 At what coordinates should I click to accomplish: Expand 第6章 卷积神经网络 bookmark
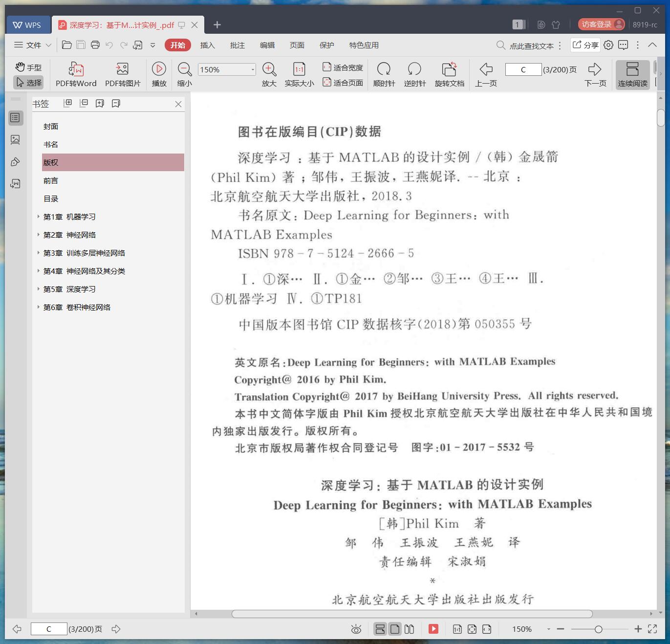pos(39,307)
